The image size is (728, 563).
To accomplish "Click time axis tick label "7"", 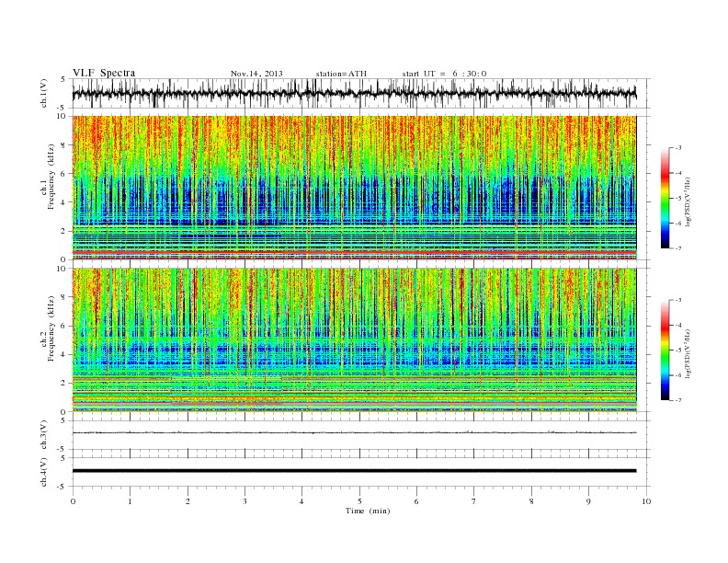I will (x=474, y=501).
